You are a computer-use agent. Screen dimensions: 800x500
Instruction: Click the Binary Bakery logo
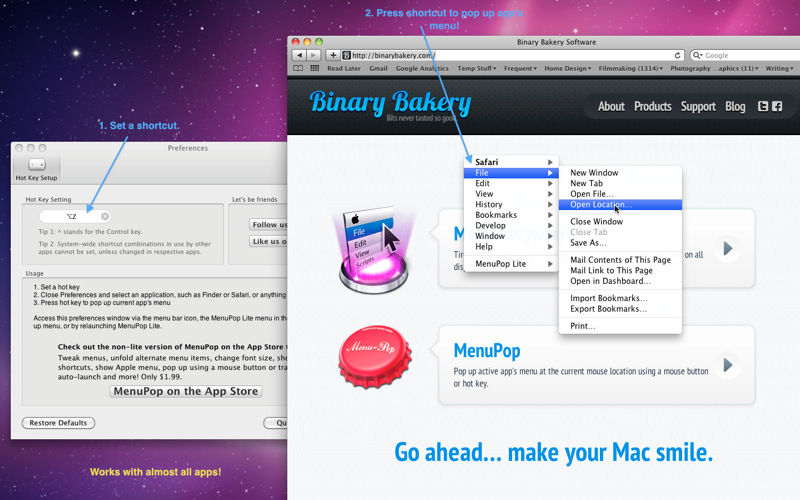(x=390, y=104)
